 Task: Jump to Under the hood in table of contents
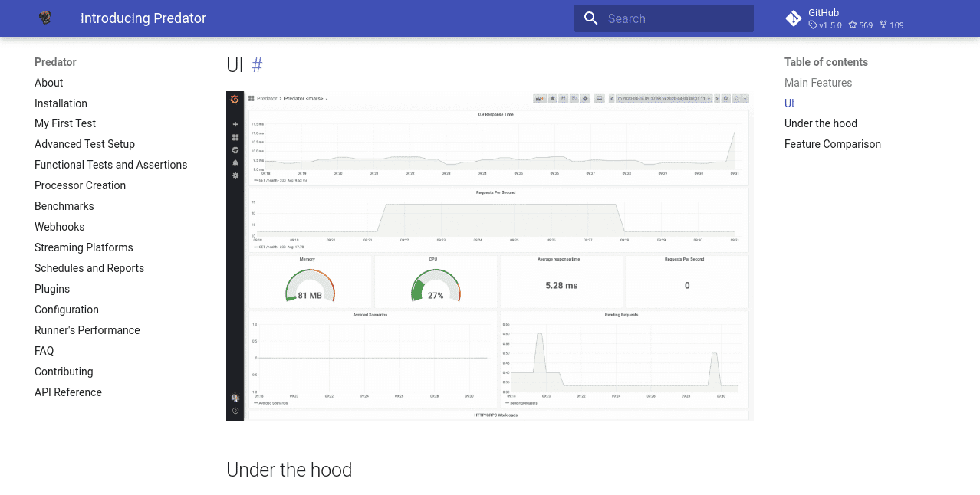click(821, 123)
